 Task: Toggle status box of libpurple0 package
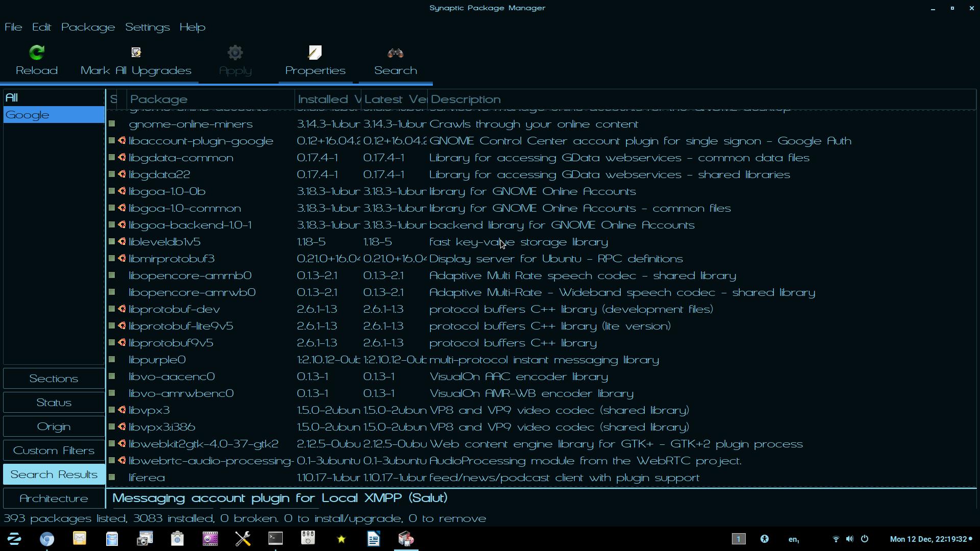pos(112,360)
